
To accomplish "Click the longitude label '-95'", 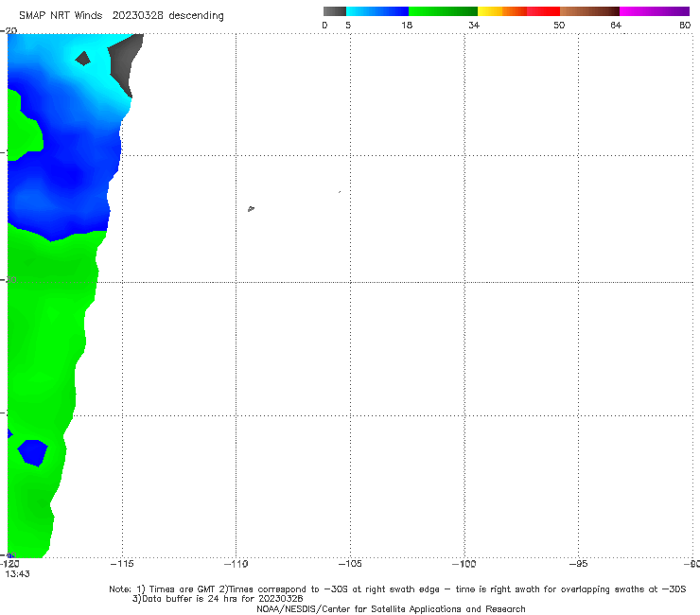I will 579,564.
